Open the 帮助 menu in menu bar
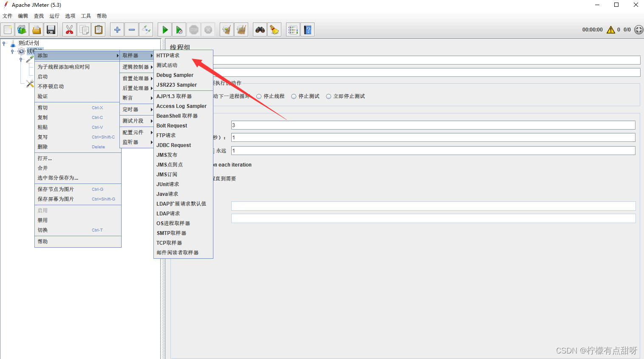Screen dimensions: 644x359 (x=102, y=16)
